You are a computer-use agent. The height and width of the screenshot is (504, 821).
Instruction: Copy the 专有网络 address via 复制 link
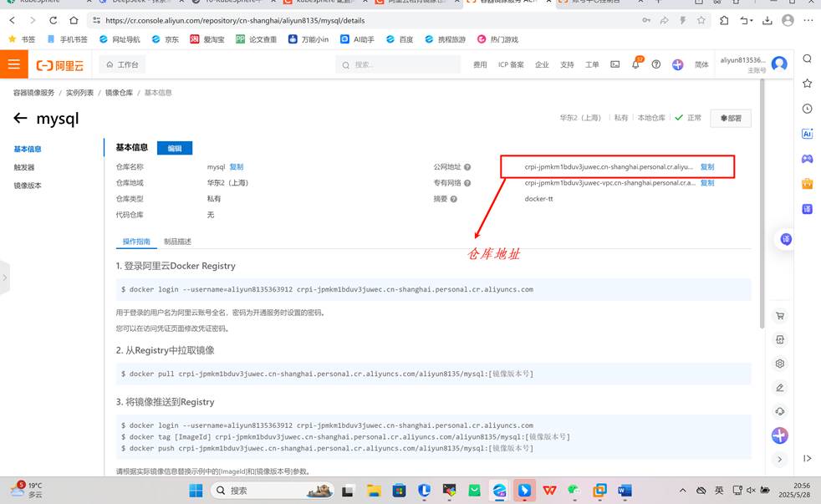(707, 183)
